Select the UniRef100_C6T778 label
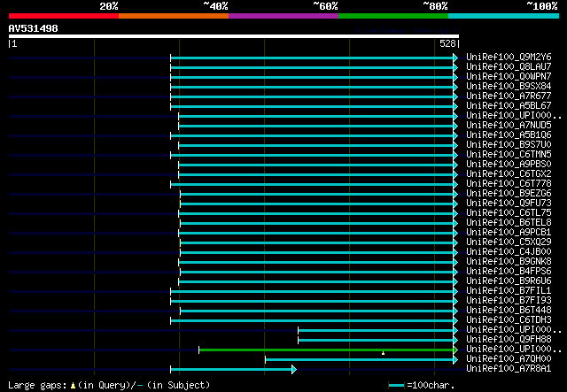Viewport: 567px width, 392px height. click(x=509, y=184)
